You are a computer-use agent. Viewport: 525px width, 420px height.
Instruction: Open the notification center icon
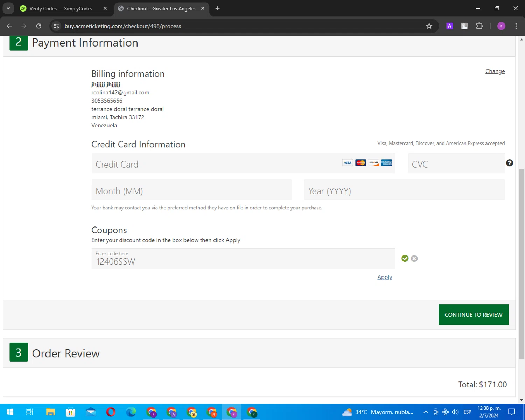(512, 412)
